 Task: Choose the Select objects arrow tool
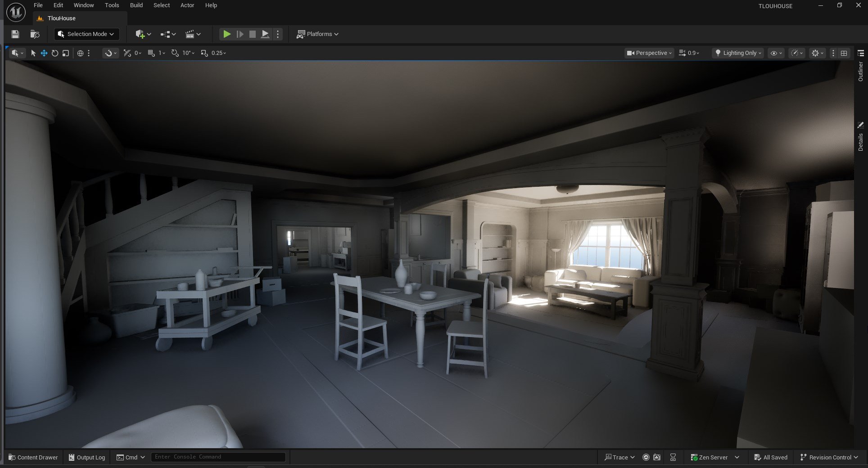coord(33,53)
